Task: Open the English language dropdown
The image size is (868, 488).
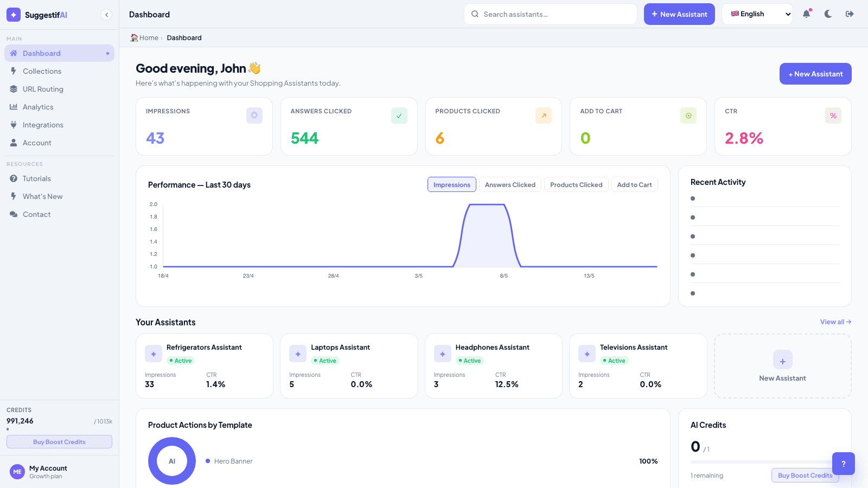Action: click(x=757, y=14)
